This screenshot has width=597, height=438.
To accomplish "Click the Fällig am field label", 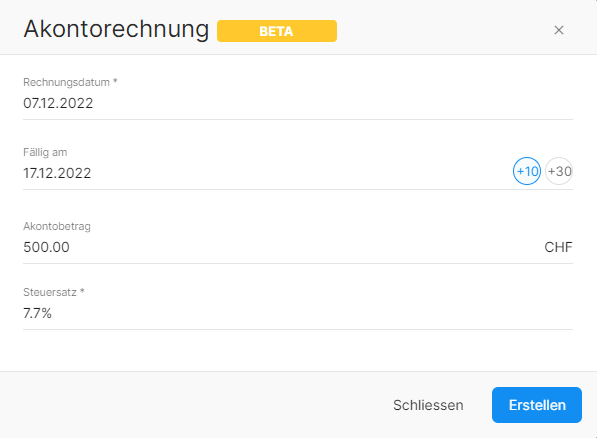I will [x=45, y=152].
